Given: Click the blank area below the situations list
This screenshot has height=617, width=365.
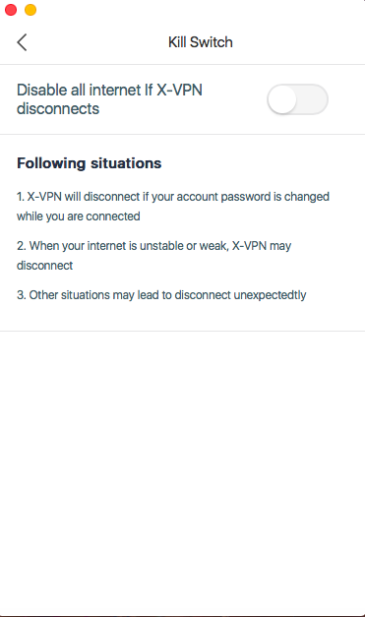Looking at the screenshot, I should pos(182,472).
